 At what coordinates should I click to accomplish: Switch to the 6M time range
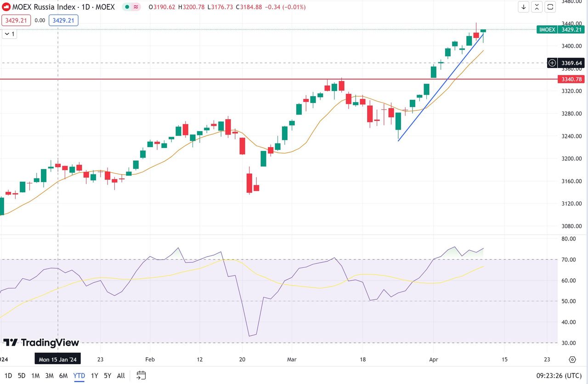[63, 376]
